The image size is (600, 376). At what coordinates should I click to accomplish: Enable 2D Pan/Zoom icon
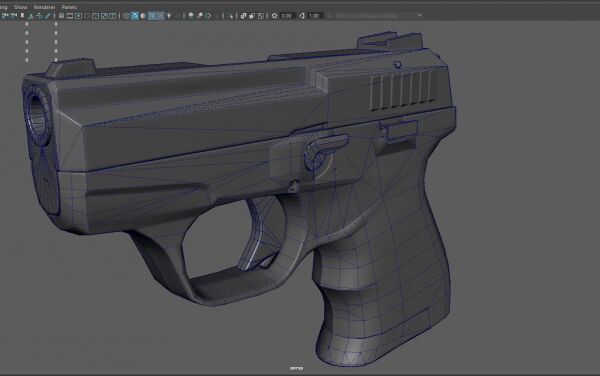(x=39, y=16)
